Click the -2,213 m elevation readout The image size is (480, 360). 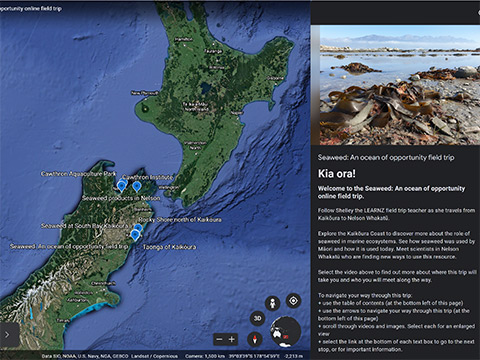click(294, 356)
